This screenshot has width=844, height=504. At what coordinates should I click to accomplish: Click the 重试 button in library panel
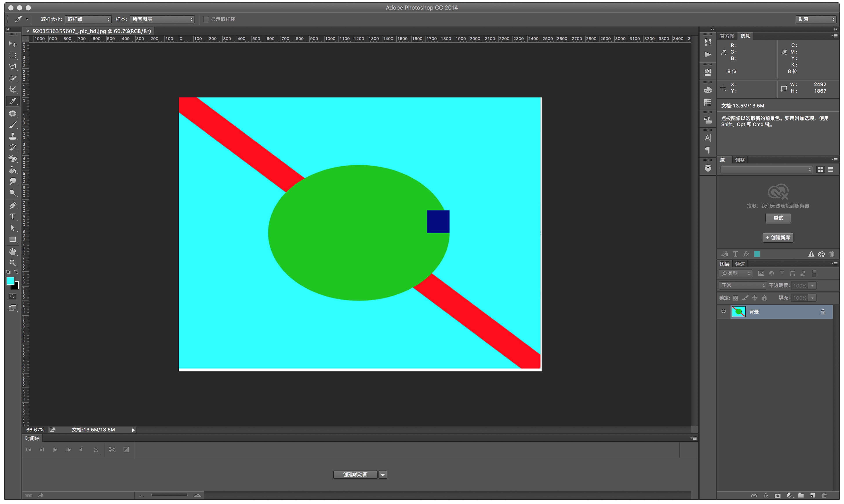778,218
